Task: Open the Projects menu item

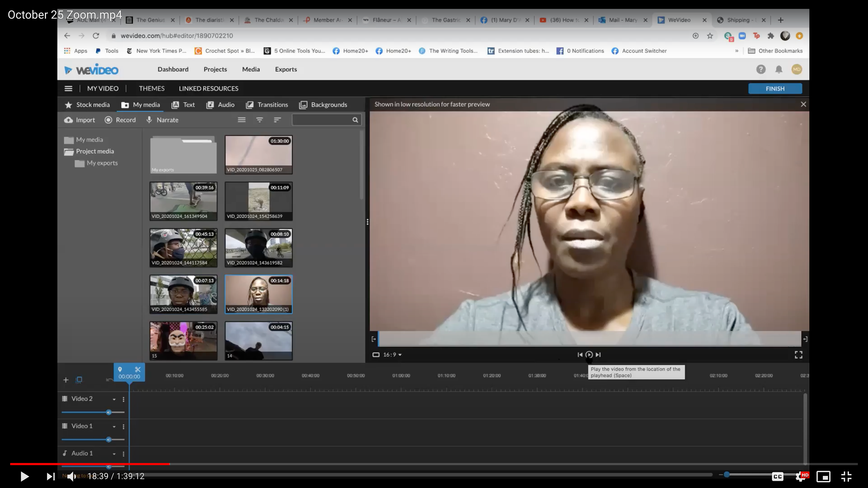Action: 215,69
